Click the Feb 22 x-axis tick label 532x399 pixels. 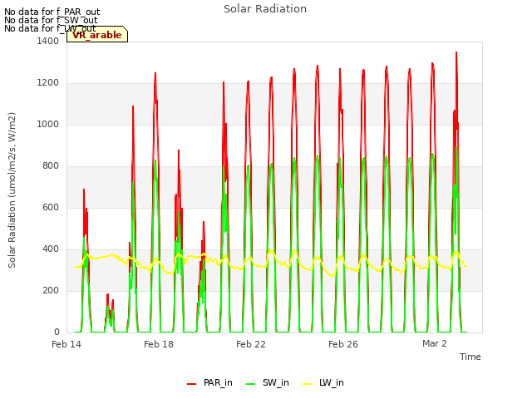pyautogui.click(x=251, y=344)
